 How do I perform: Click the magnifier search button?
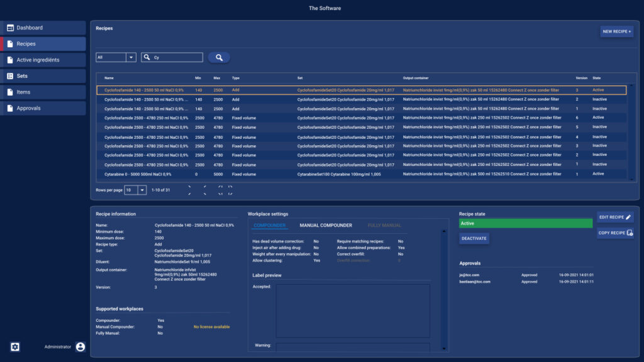coord(219,57)
